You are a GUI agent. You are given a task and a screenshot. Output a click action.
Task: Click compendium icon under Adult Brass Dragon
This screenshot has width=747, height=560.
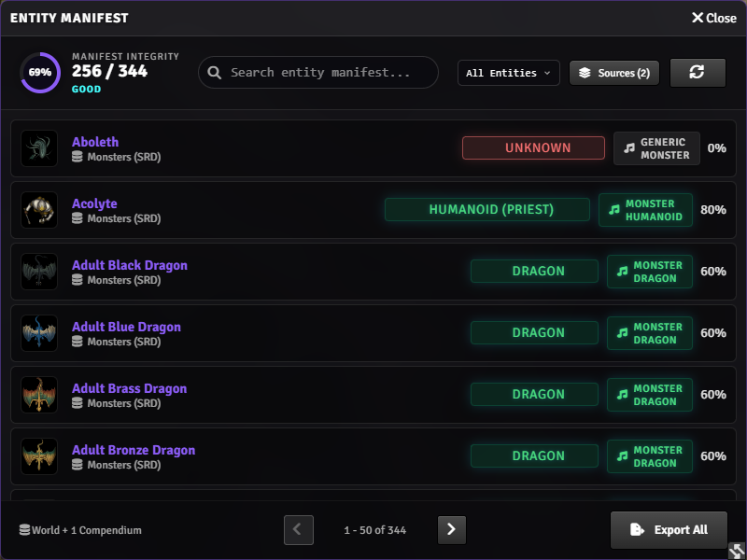78,403
